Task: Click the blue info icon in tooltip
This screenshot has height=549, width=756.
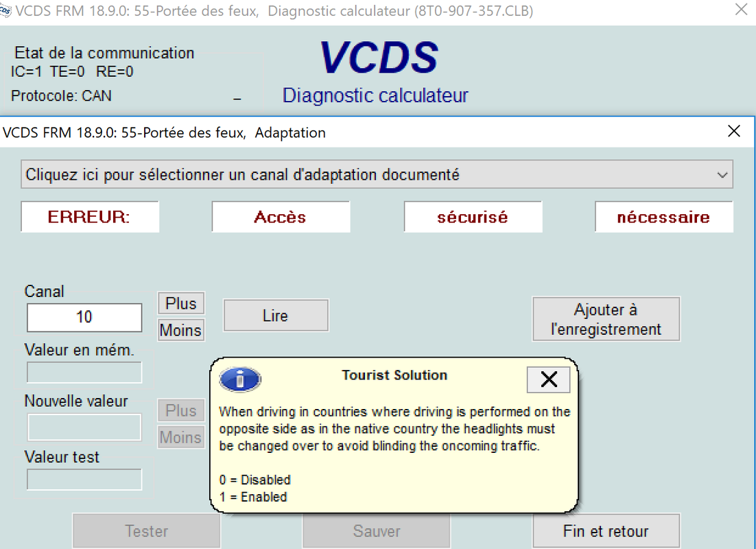Action: [239, 379]
